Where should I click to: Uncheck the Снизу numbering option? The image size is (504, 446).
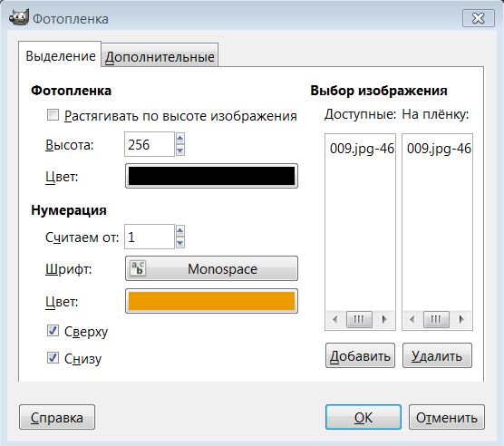(x=53, y=358)
